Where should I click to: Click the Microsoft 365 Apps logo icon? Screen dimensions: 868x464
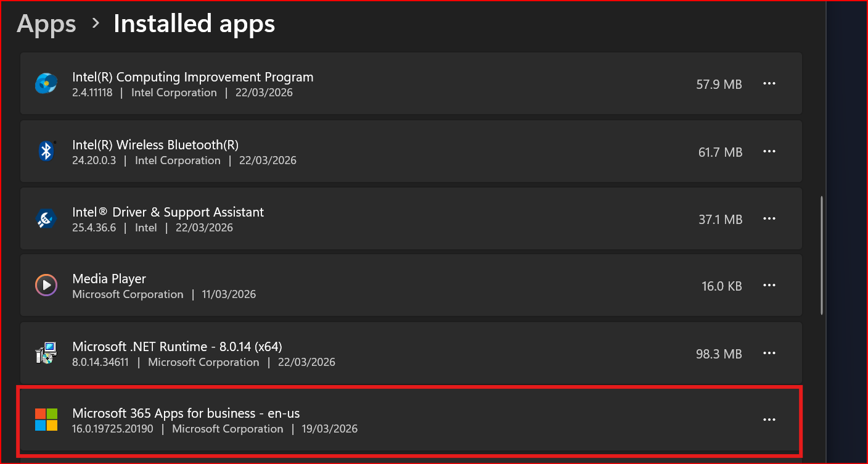[x=46, y=420]
